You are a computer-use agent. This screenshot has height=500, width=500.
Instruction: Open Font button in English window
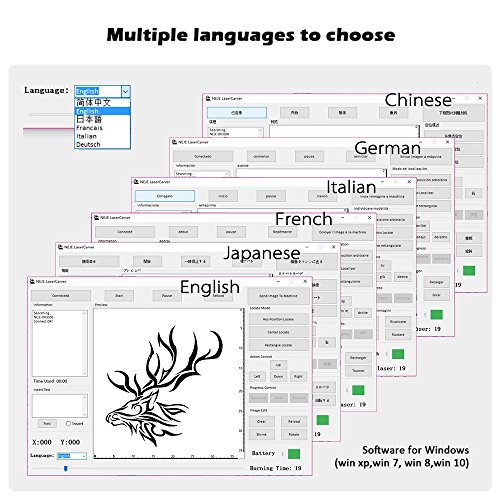(47, 424)
